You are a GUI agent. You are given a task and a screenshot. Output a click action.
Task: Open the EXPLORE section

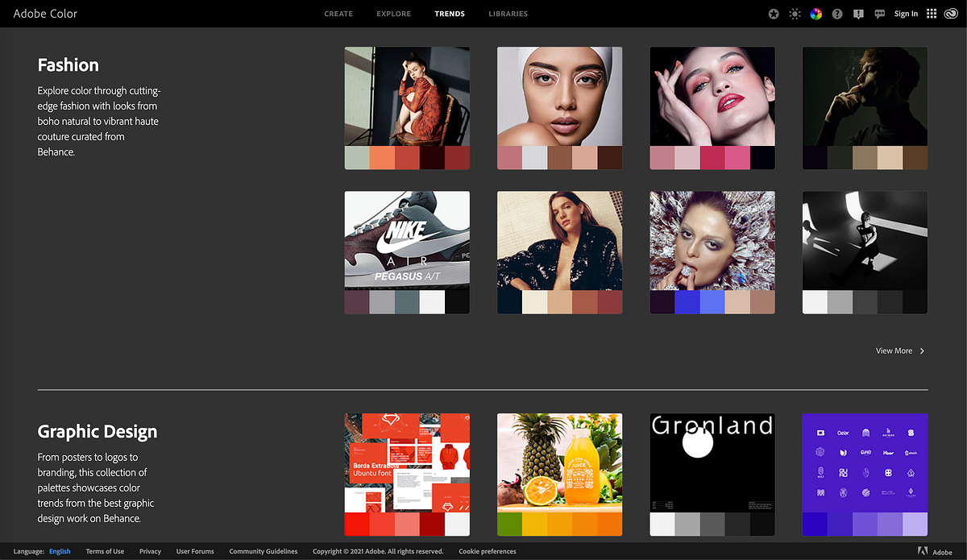pos(393,14)
